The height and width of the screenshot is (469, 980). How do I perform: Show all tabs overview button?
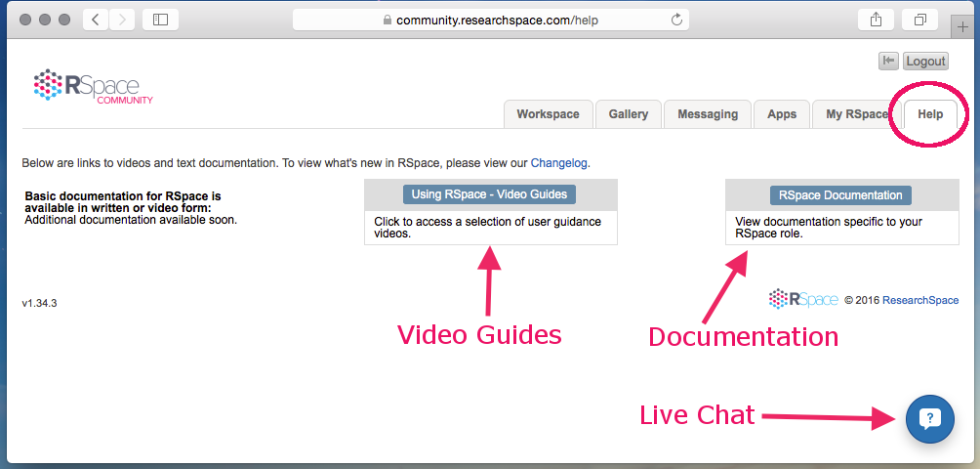(x=920, y=20)
